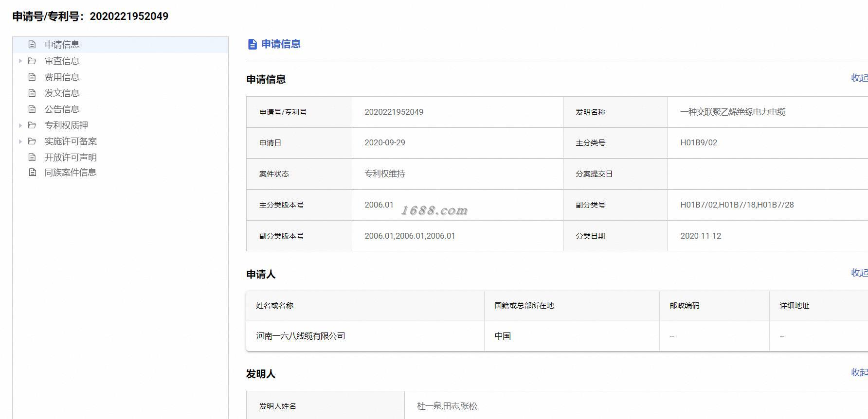
Task: Click the 案件状态 label cell
Action: pos(299,174)
